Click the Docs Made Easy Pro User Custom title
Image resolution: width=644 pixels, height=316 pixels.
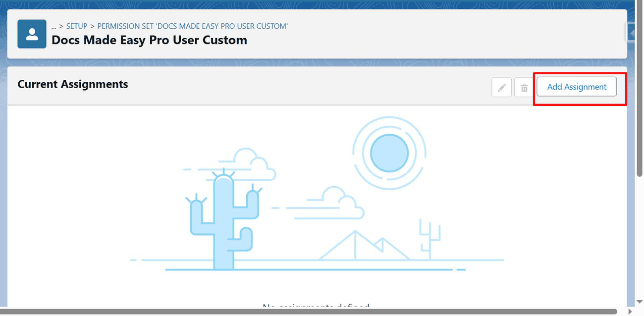[149, 40]
